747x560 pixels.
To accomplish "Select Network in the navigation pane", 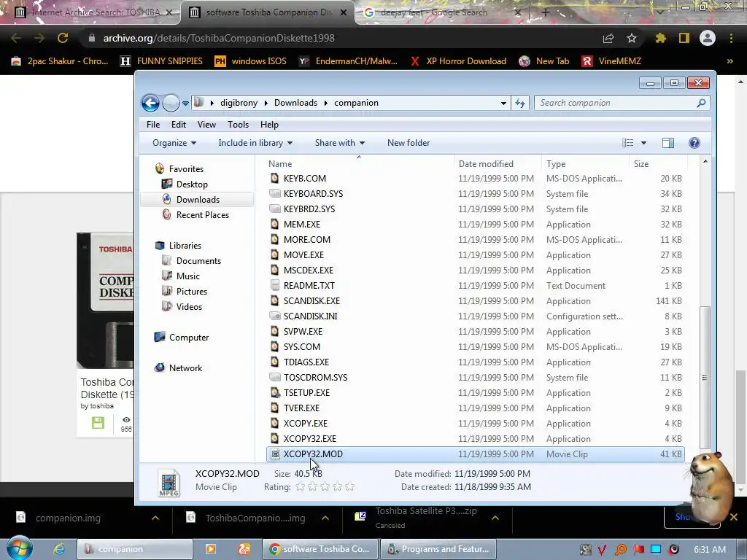I will [x=185, y=368].
